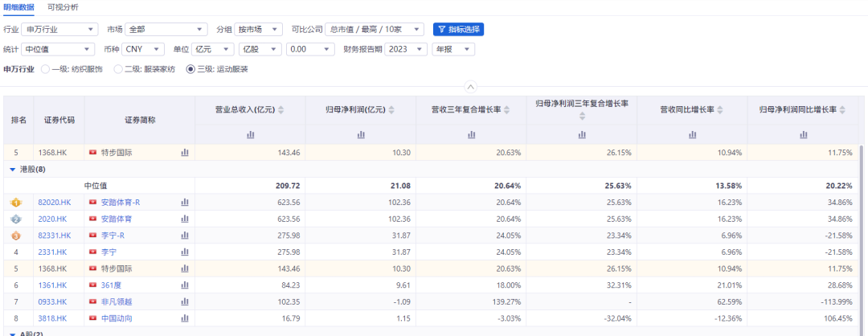Click bar chart icon in 361度 row
868x336 pixels.
pos(185,285)
